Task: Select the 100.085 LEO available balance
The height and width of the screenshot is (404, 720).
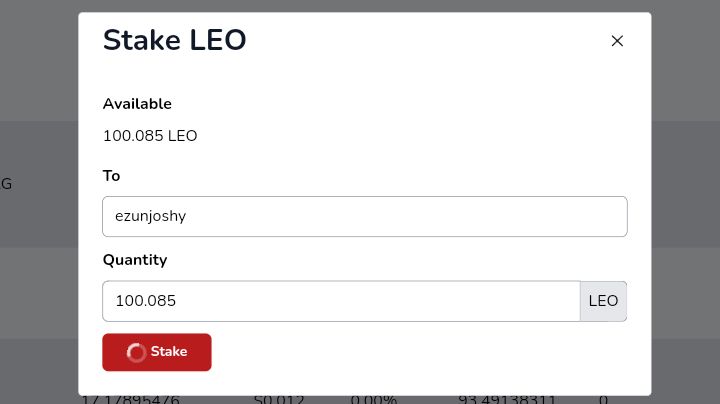Action: point(150,136)
